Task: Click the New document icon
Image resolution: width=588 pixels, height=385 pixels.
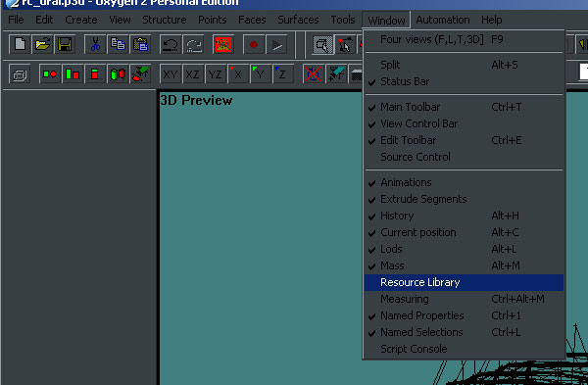Action: pos(20,45)
